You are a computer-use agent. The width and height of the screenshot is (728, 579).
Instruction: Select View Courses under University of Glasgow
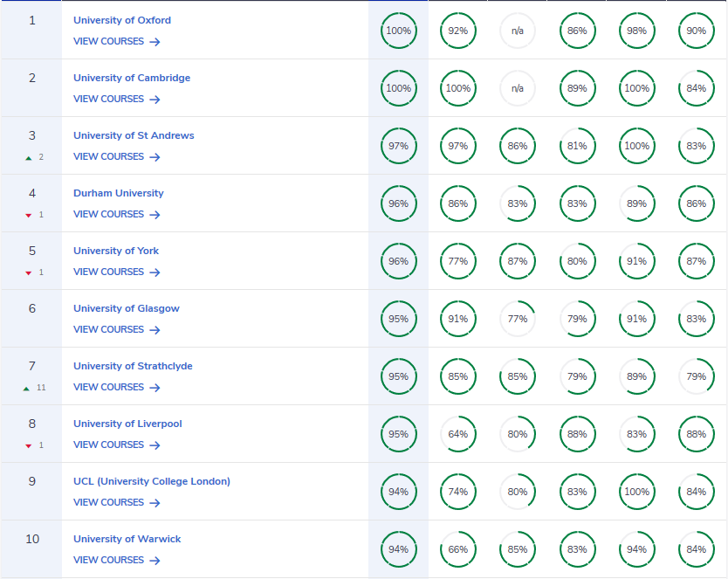click(108, 330)
